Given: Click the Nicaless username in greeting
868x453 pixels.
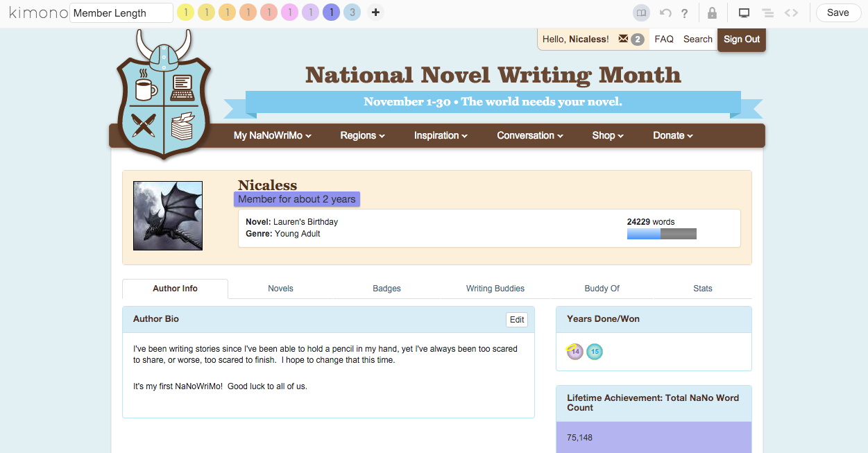Looking at the screenshot, I should pos(588,40).
